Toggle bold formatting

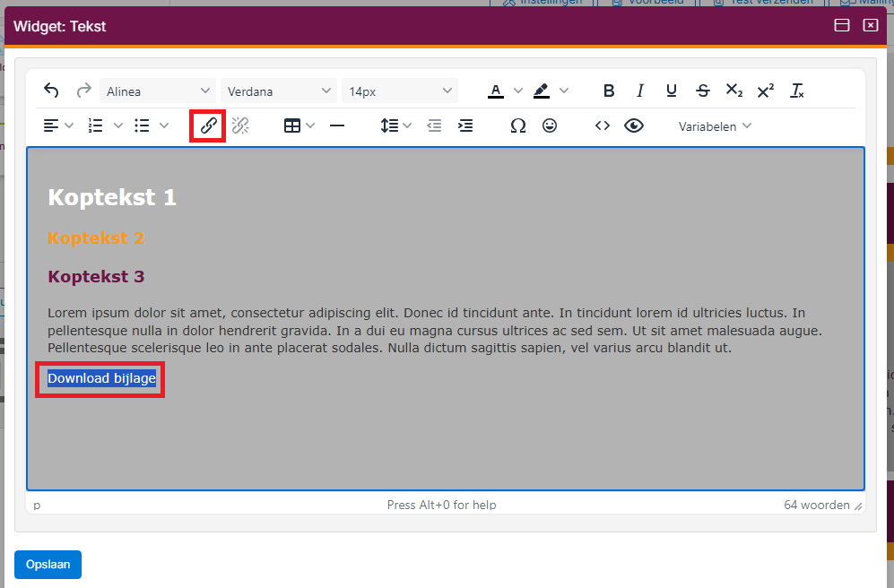click(609, 91)
